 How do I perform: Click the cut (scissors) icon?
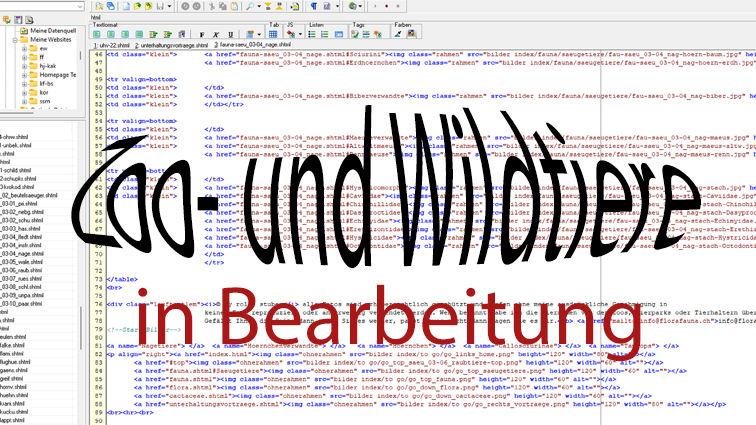[x=212, y=6]
